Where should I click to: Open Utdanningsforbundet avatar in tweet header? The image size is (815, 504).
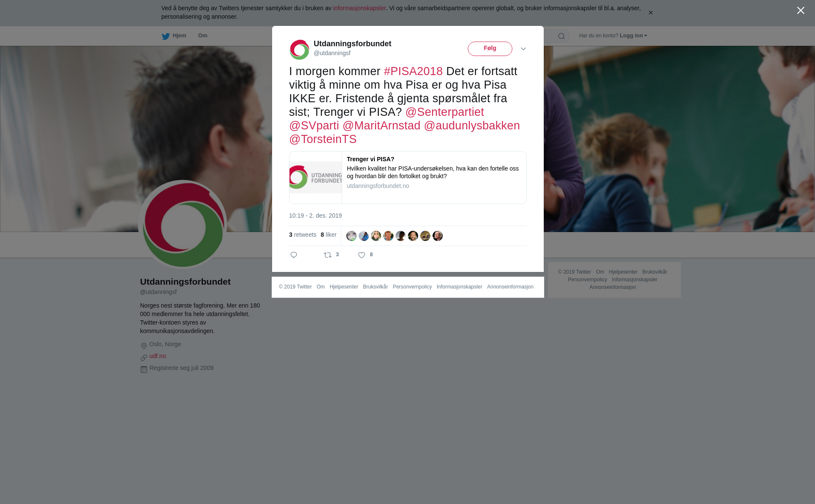click(x=300, y=50)
